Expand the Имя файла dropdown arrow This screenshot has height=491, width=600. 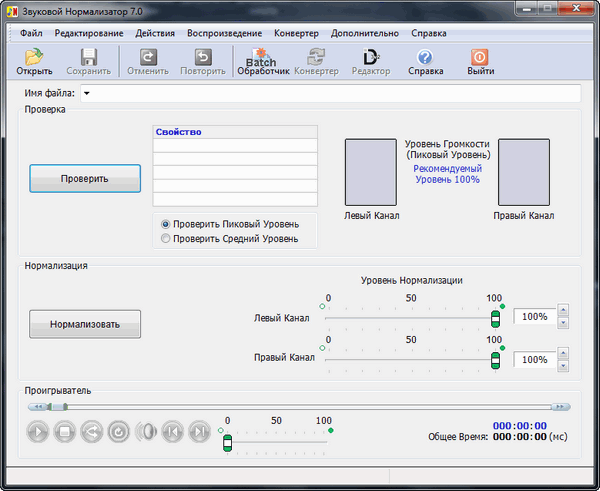[x=87, y=93]
